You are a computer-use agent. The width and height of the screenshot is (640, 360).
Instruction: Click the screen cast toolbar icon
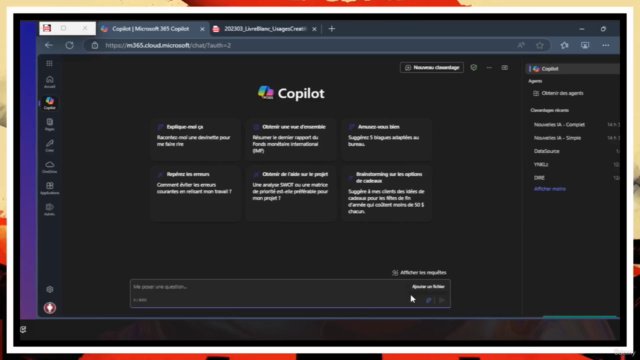(585, 45)
